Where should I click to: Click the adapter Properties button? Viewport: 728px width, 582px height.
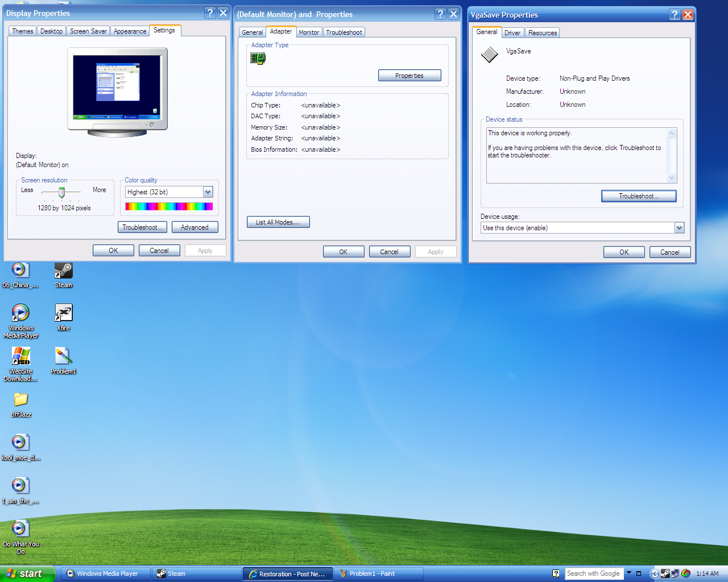pos(409,76)
